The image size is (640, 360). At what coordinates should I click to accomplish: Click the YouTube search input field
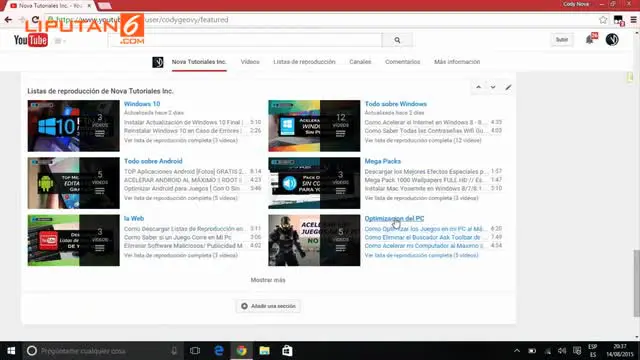pos(246,40)
